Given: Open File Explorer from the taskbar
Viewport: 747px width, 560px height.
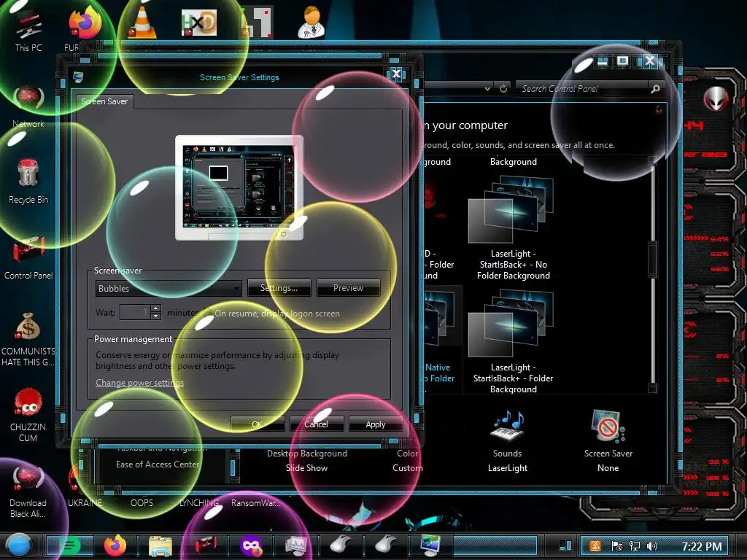Looking at the screenshot, I should pos(160,545).
